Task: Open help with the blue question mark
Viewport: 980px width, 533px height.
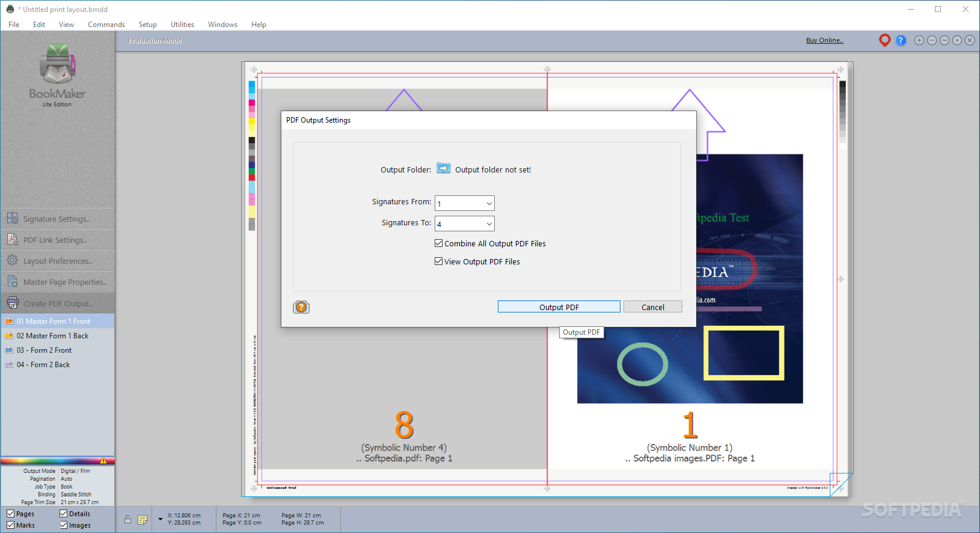Action: point(901,40)
